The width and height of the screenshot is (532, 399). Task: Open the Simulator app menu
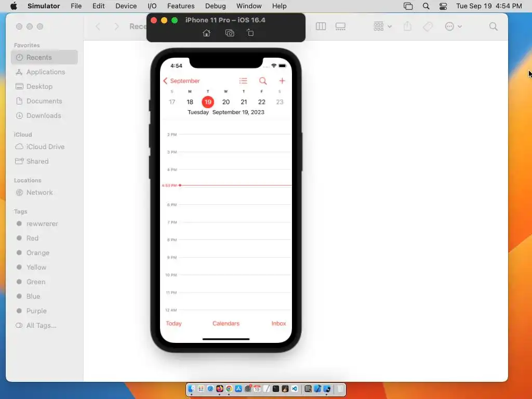44,6
